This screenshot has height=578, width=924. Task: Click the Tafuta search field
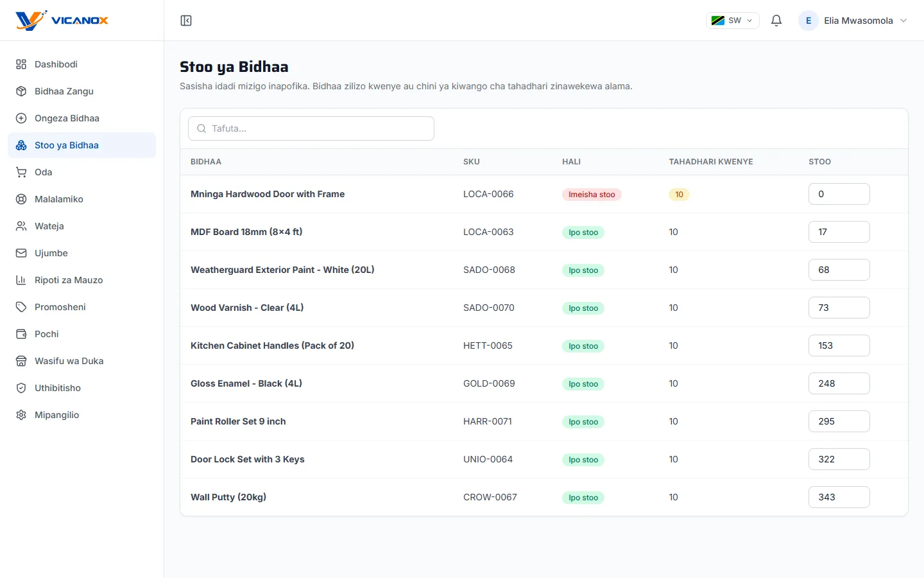[311, 128]
